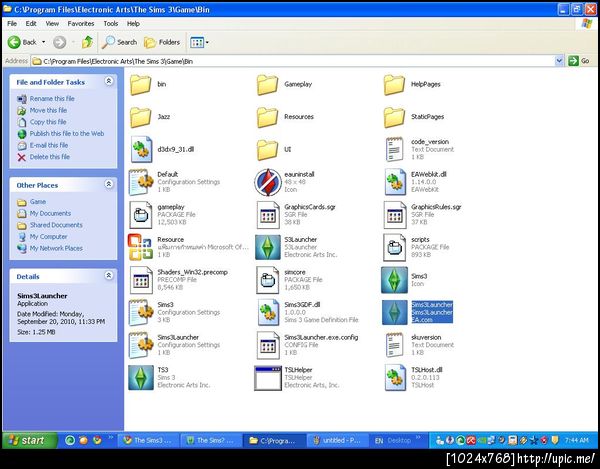This screenshot has height=469, width=600.
Task: Select the GraphicsRules.sgr file icon
Action: coord(395,215)
